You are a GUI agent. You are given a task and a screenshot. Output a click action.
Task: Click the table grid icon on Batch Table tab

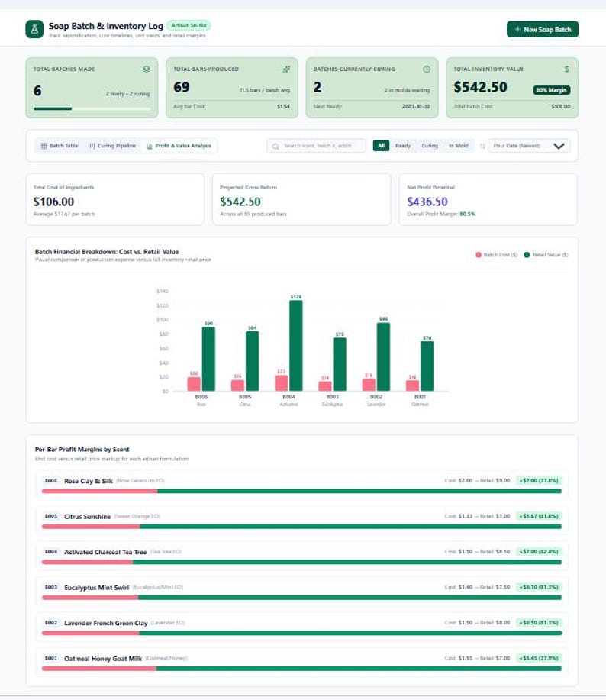tap(44, 146)
